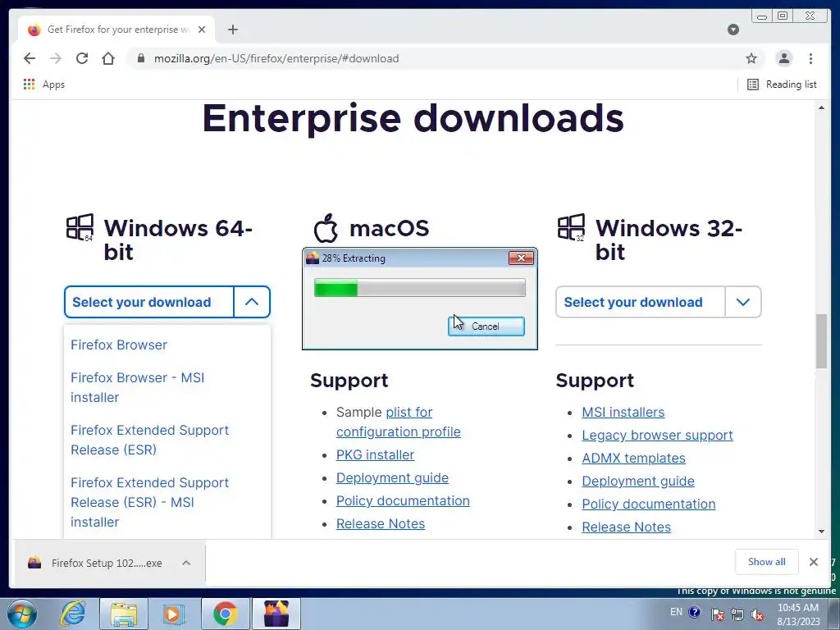Click the scrollbar up arrow
The height and width of the screenshot is (630, 840).
(821, 107)
